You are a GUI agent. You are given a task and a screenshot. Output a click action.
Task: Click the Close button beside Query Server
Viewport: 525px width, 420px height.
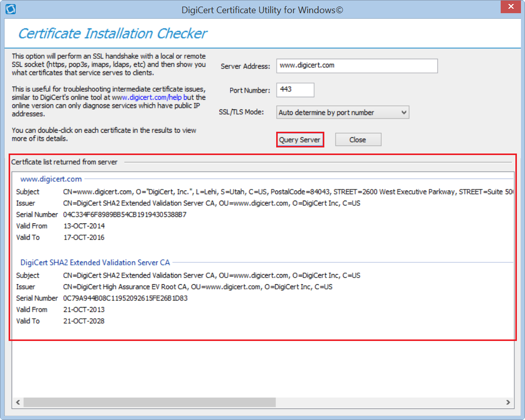pyautogui.click(x=358, y=140)
